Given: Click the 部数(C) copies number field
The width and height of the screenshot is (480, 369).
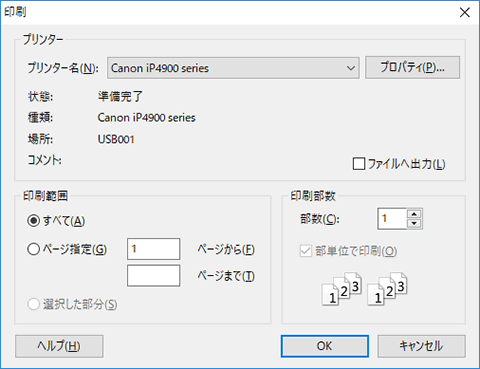Looking at the screenshot, I should click(392, 219).
